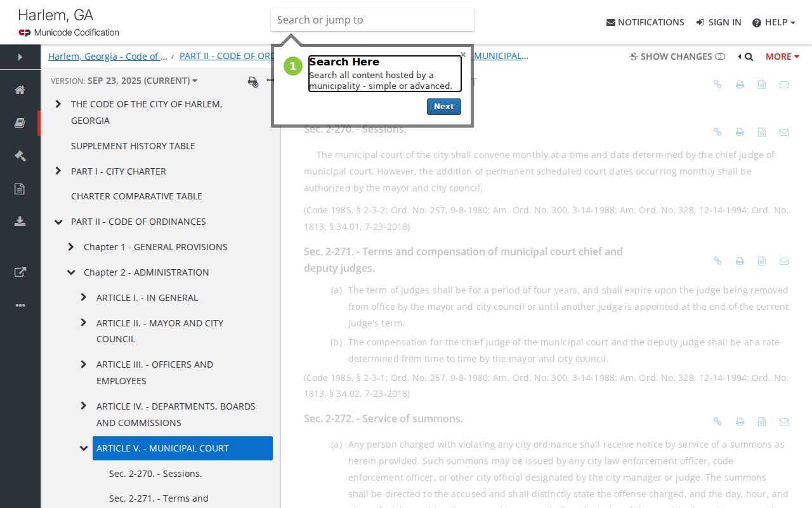Print icon for Sec. 2-272
812x508 pixels.
pos(740,422)
